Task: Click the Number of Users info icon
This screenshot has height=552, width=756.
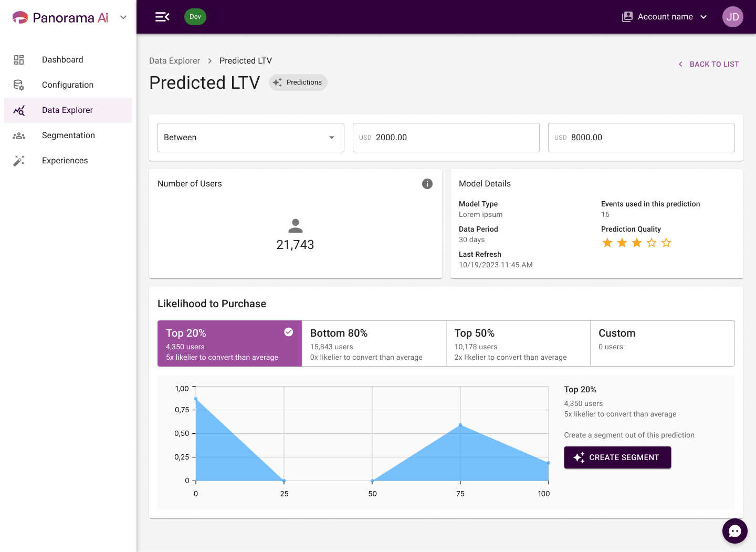Action: [427, 184]
